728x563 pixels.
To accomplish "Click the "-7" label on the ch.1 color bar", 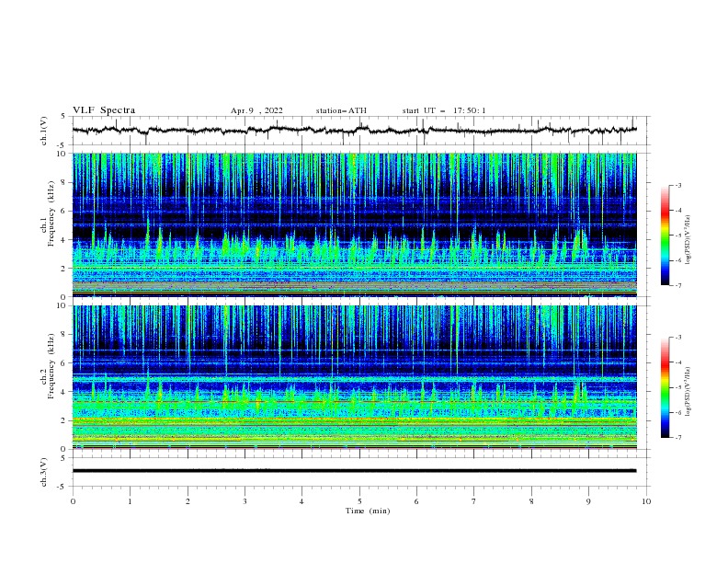I will click(678, 285).
